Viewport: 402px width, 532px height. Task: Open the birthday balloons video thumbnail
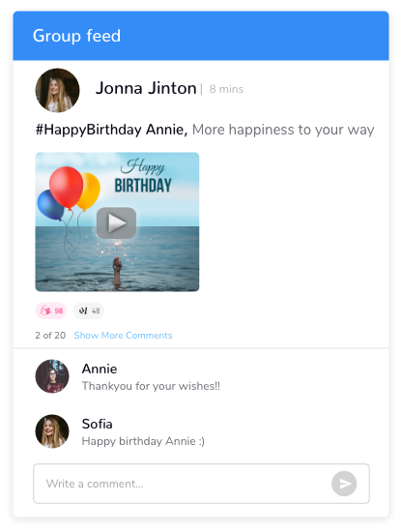pos(117,222)
